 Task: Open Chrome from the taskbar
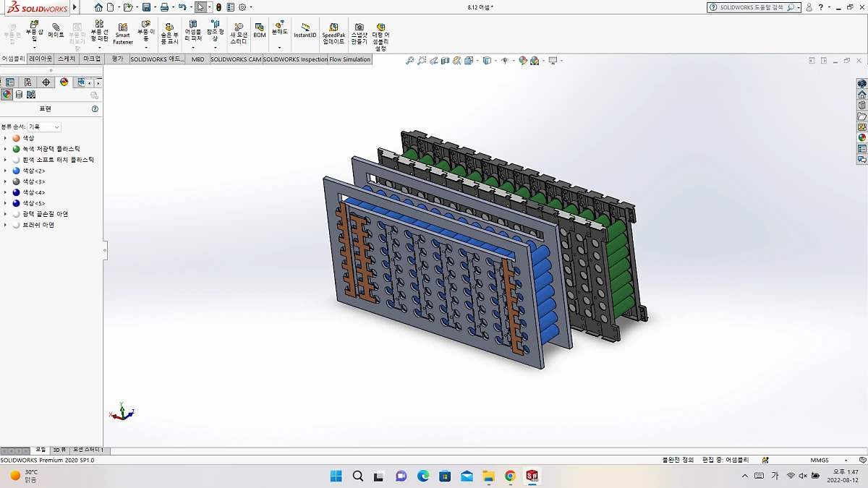(510, 476)
